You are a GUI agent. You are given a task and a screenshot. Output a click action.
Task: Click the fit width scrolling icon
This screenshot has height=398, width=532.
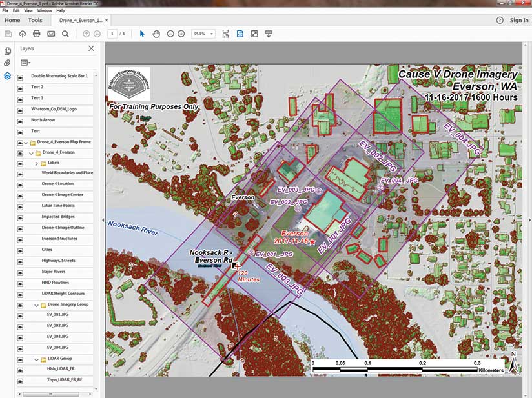(x=225, y=34)
